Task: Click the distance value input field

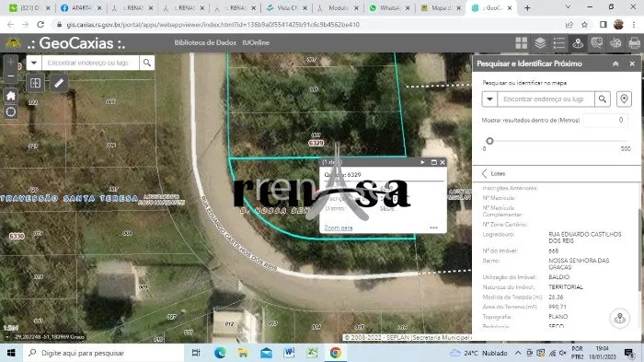Action: coord(605,120)
